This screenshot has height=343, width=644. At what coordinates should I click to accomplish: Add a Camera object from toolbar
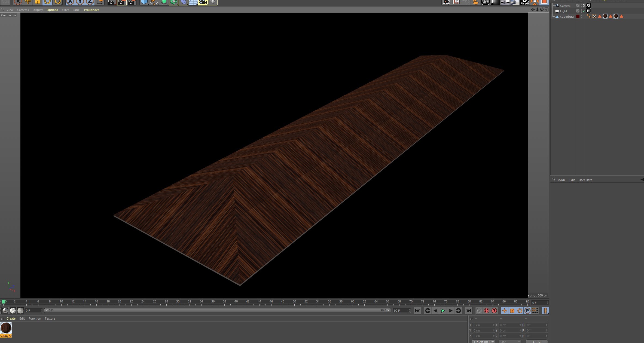click(203, 2)
